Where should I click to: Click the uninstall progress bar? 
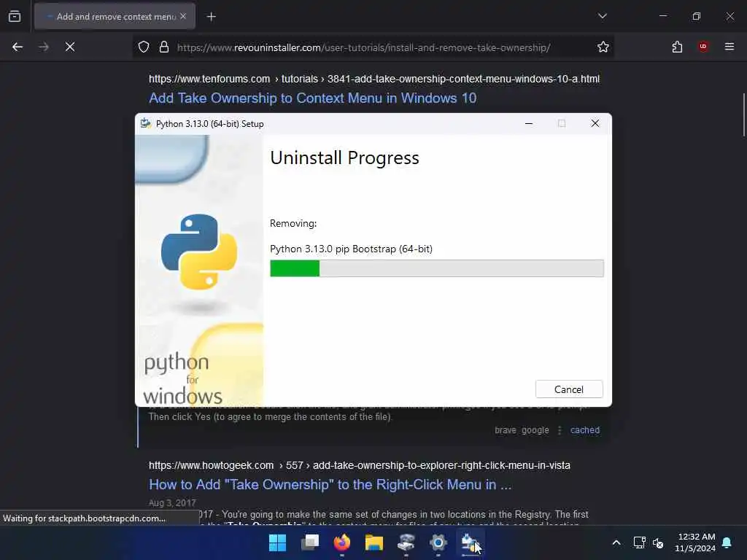coord(437,268)
